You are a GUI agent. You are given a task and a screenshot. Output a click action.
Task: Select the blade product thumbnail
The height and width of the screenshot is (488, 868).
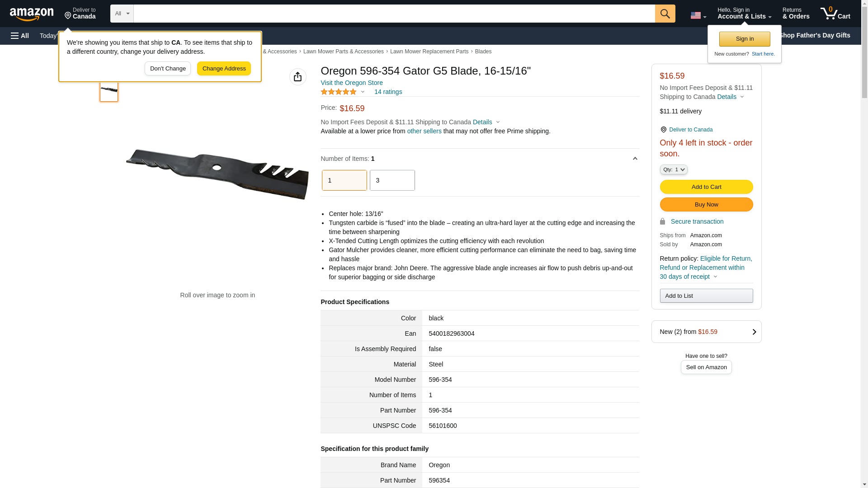click(109, 90)
